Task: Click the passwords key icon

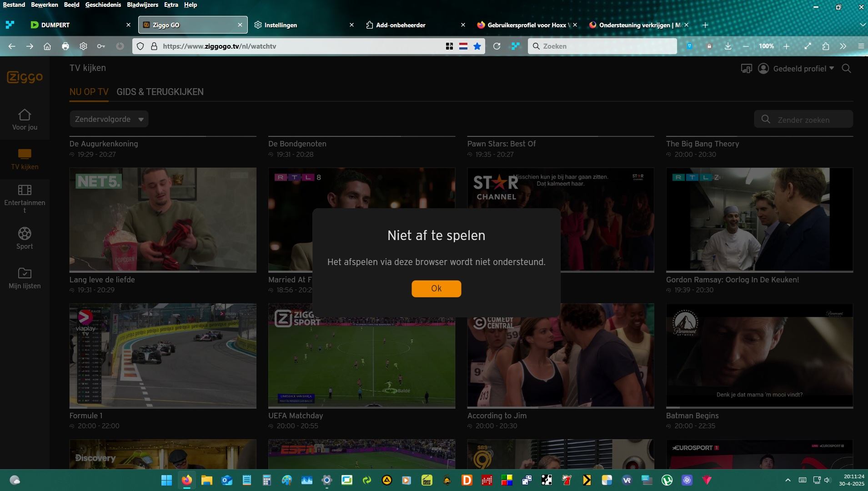Action: pyautogui.click(x=101, y=46)
